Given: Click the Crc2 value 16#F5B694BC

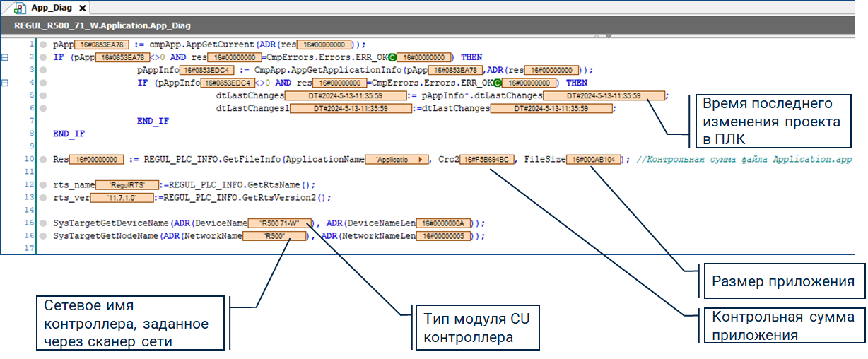Looking at the screenshot, I should pyautogui.click(x=489, y=160).
